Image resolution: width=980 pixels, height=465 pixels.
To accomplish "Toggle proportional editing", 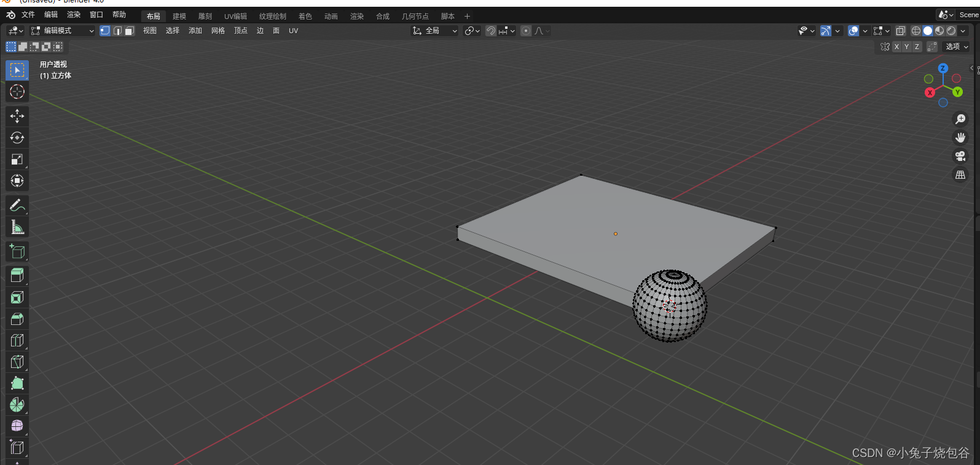I will tap(526, 31).
